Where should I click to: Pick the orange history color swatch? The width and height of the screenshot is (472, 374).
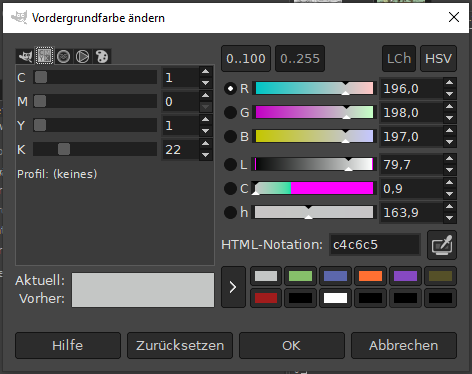tap(370, 276)
